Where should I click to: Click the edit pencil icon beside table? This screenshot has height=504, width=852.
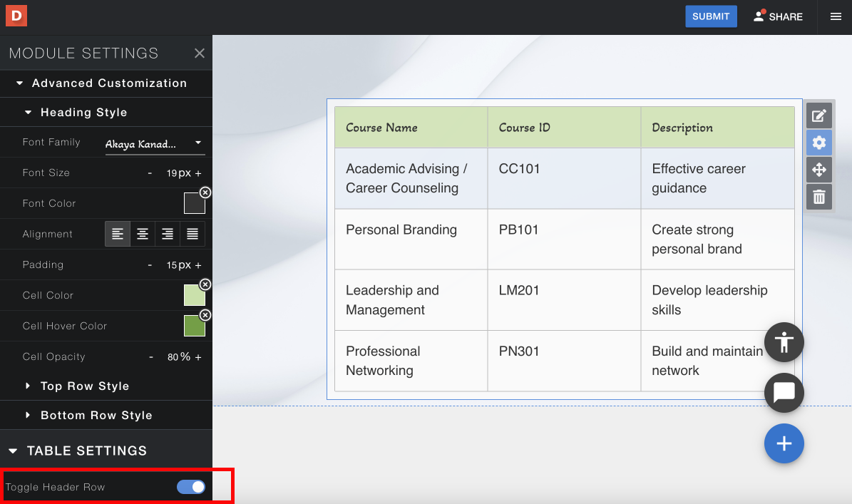pos(818,115)
